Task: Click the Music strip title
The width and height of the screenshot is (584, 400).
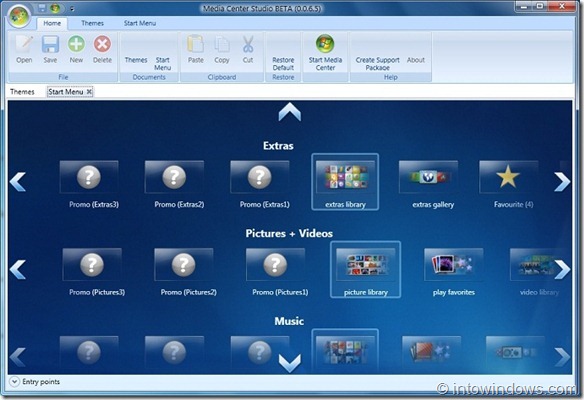Action: pyautogui.click(x=289, y=321)
